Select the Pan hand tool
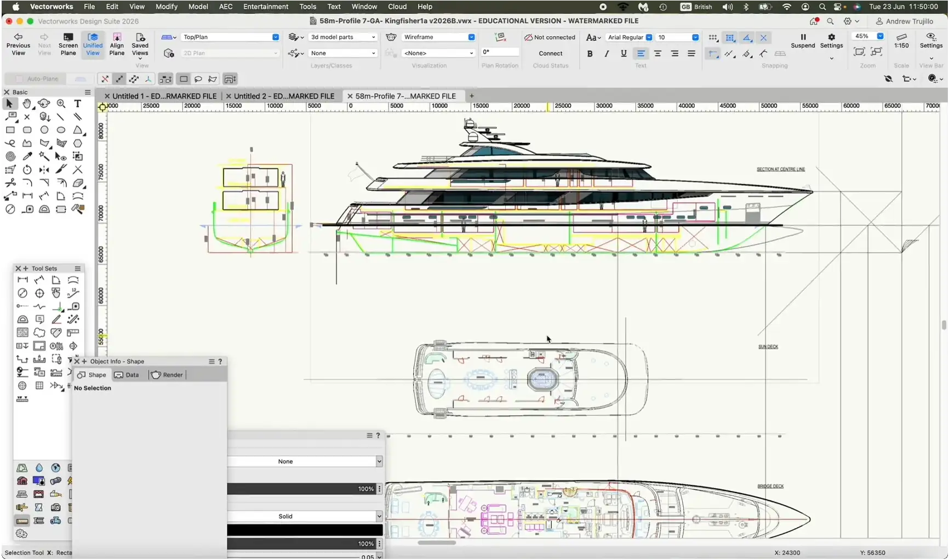This screenshot has width=949, height=560. pos(27,104)
